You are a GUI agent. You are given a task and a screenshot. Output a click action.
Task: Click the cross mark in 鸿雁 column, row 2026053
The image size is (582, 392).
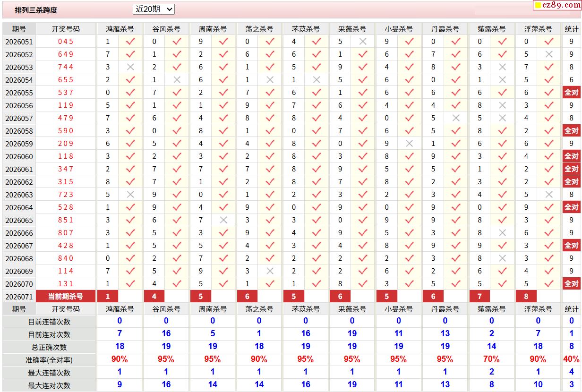click(130, 67)
